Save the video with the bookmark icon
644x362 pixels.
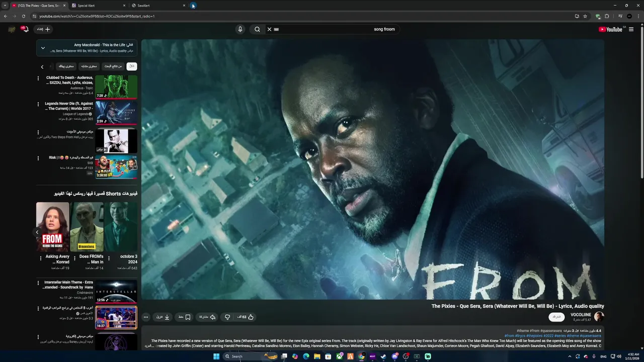point(185,317)
